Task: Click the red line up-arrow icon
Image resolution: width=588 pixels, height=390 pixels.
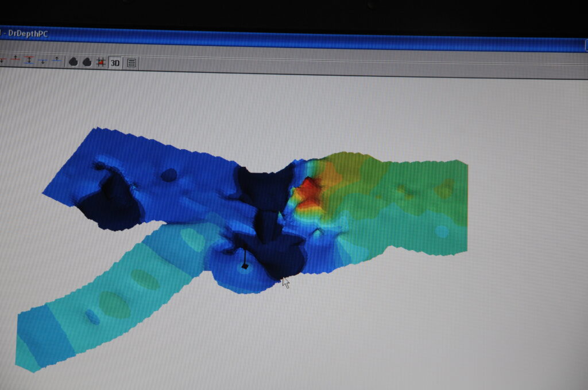Action: tap(16, 59)
